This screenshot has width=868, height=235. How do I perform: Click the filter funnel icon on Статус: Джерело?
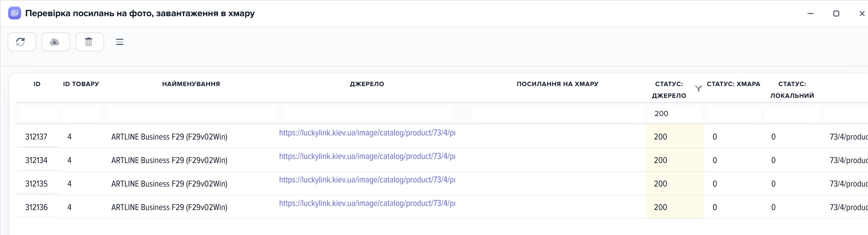(699, 89)
